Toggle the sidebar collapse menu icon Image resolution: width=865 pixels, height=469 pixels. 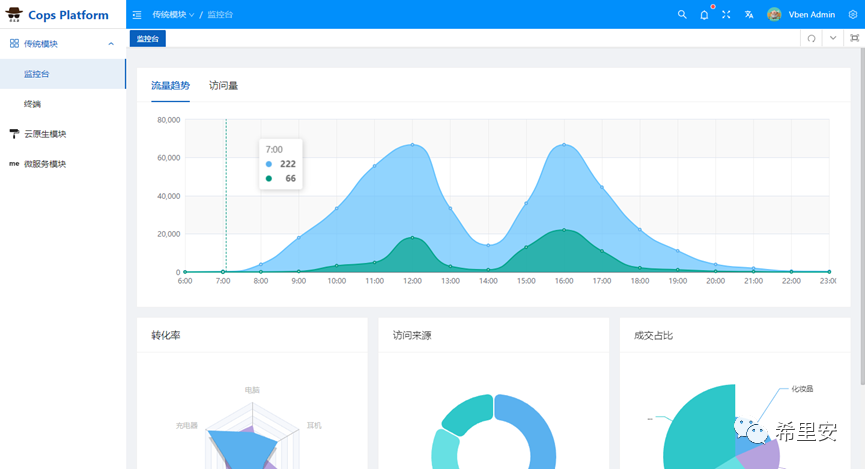click(x=137, y=15)
